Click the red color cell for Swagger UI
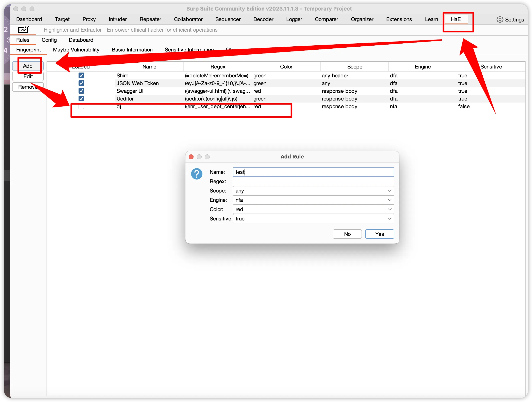This screenshot has height=402, width=532. [x=286, y=91]
